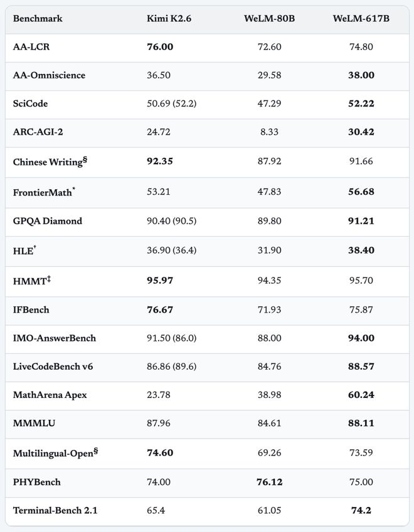Screen dimensions: 414x532
Task: Click the WeLM-80B column header
Action: 269,18
